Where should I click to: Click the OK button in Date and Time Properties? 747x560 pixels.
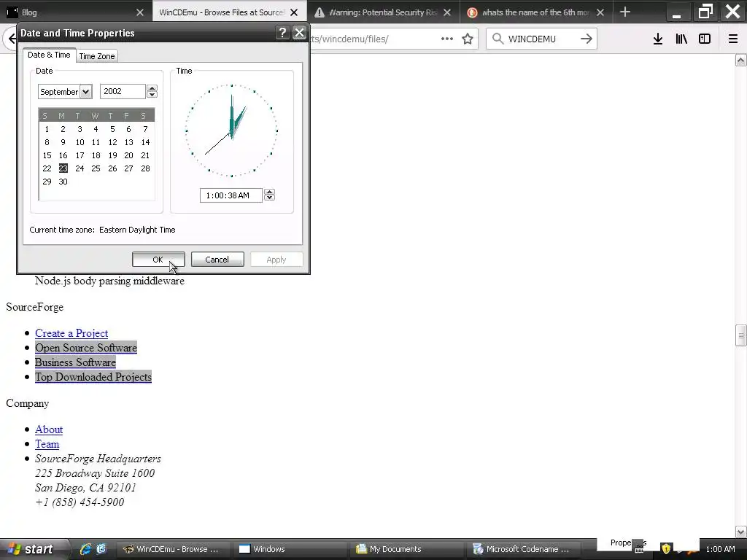[158, 260]
